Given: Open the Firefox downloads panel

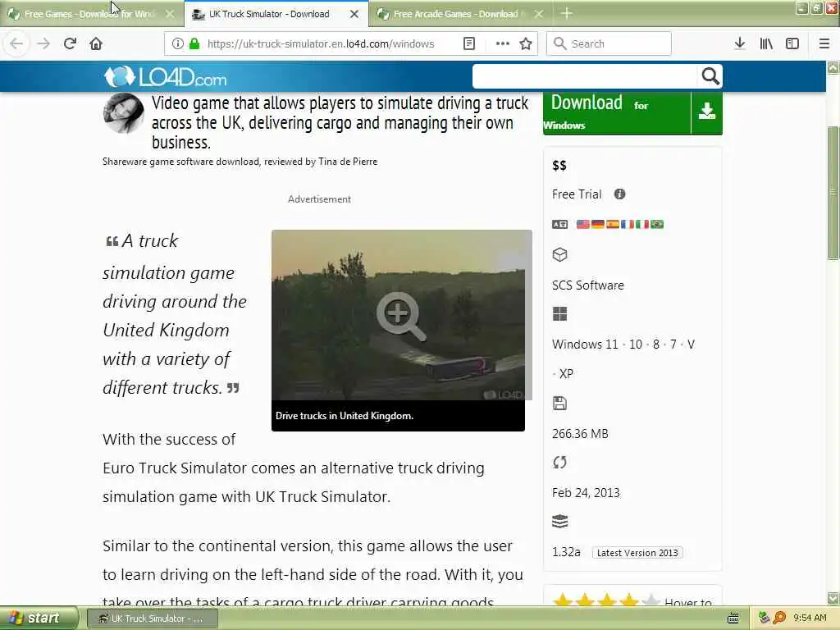Looking at the screenshot, I should pos(739,43).
